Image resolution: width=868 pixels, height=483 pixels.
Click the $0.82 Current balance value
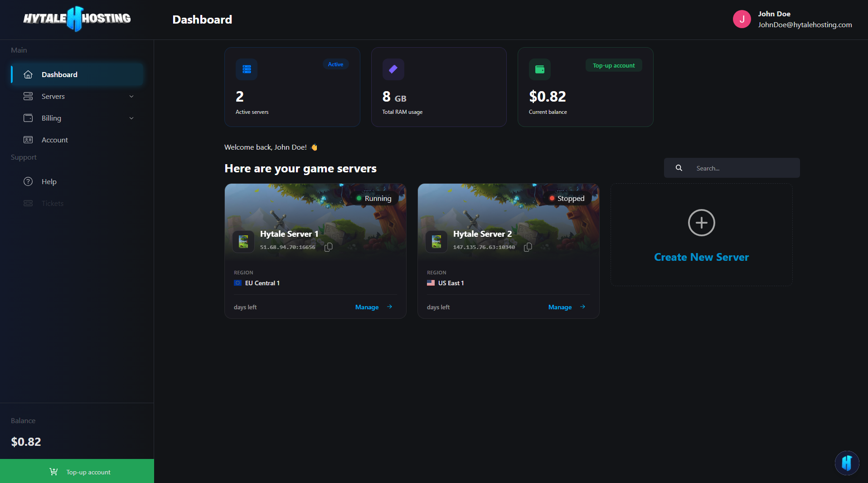[547, 97]
